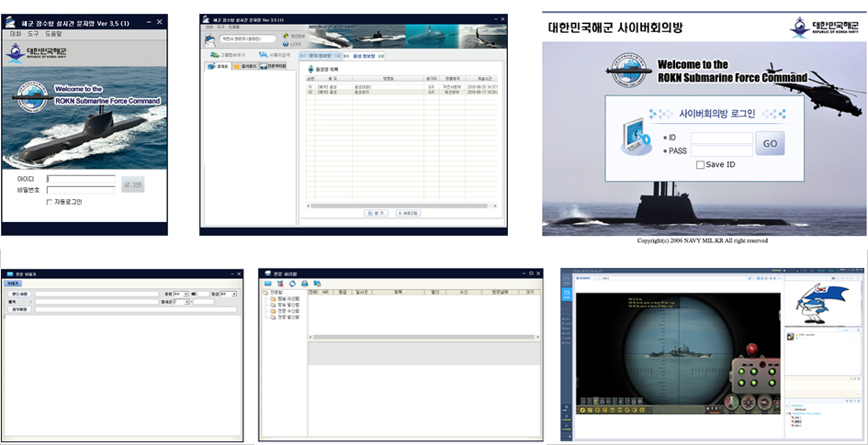Switch to the 전문처리함 tab
Viewport: 868px width, 445px height.
click(273, 66)
